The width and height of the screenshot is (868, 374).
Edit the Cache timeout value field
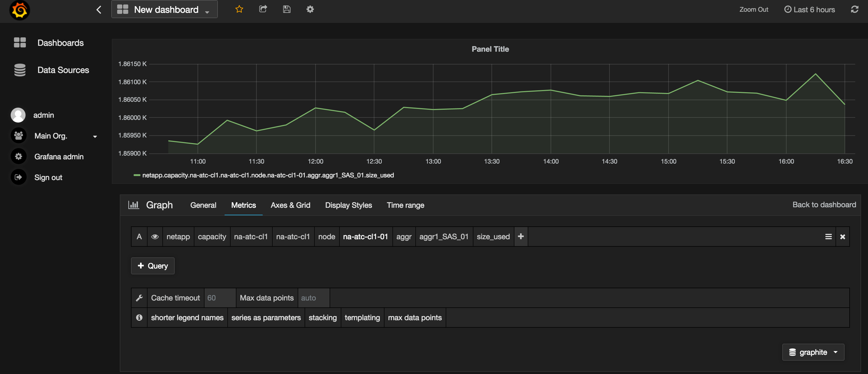click(x=219, y=298)
